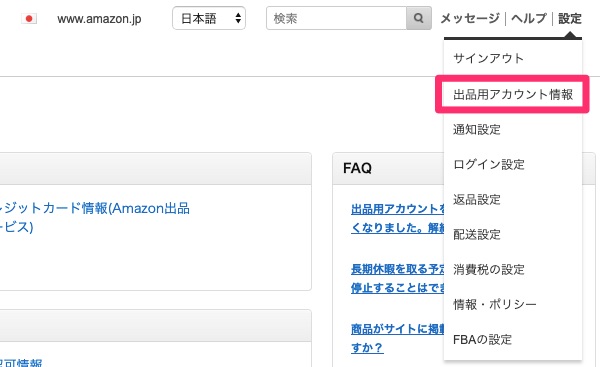600x367 pixels.
Task: Select 通知設定 from the menu
Action: click(477, 129)
